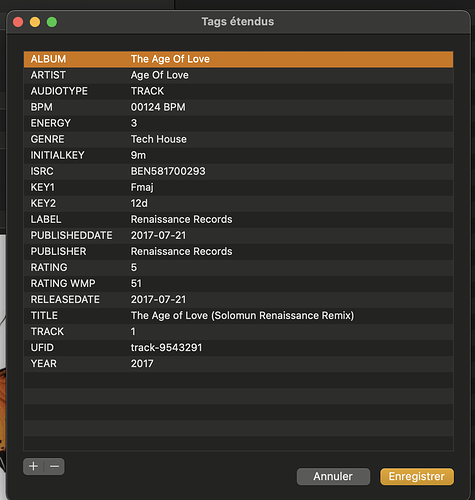This screenshot has width=475, height=500.
Task: Select the LABEL Renaissance Records row
Action: click(238, 219)
